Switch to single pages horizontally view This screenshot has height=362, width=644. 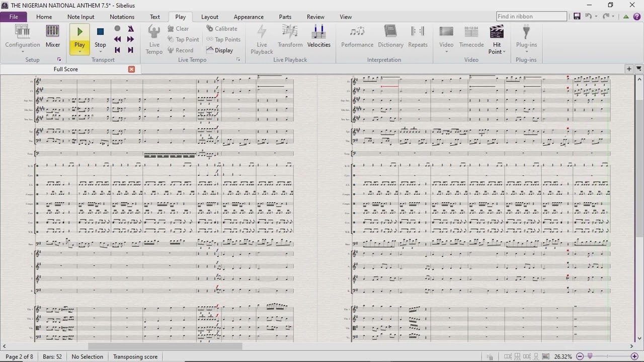click(x=526, y=356)
